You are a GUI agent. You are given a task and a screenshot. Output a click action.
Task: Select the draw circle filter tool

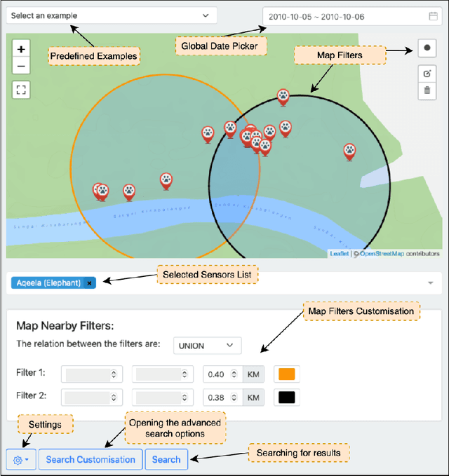[427, 48]
